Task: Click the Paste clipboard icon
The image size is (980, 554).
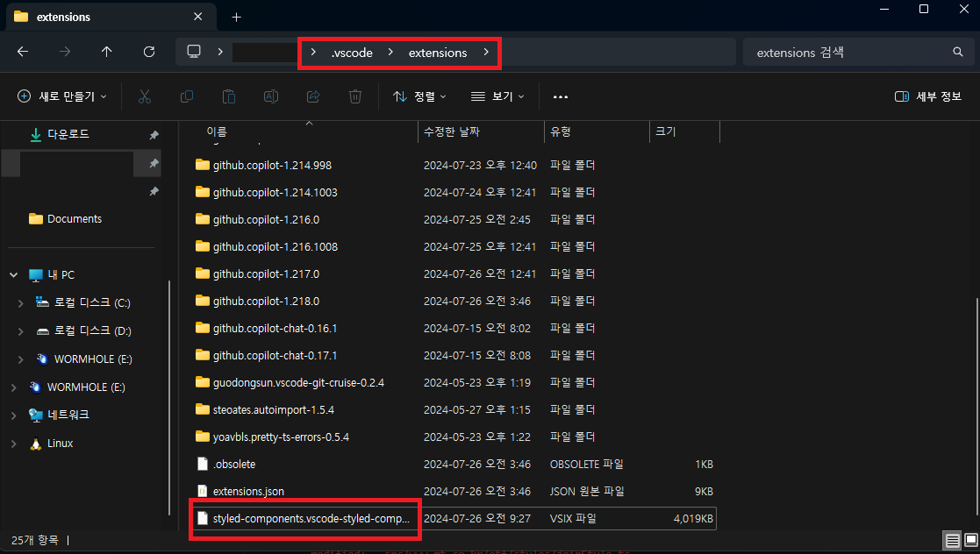Action: click(229, 96)
